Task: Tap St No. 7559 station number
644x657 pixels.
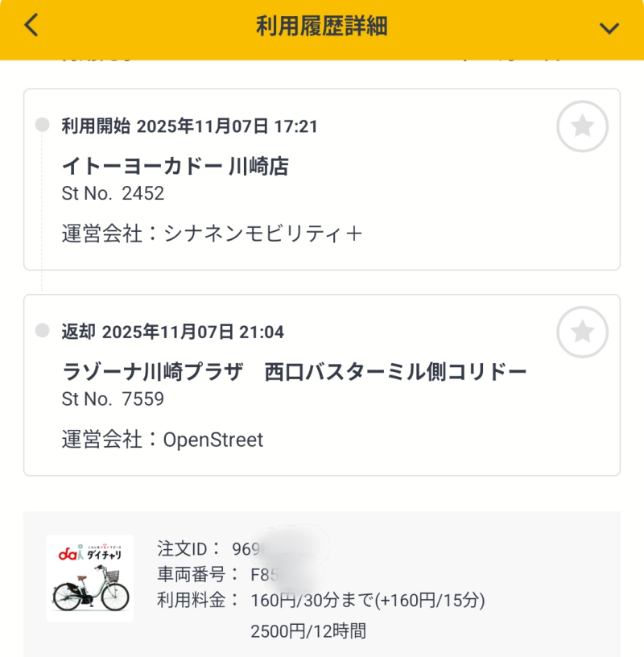Action: pos(113,399)
